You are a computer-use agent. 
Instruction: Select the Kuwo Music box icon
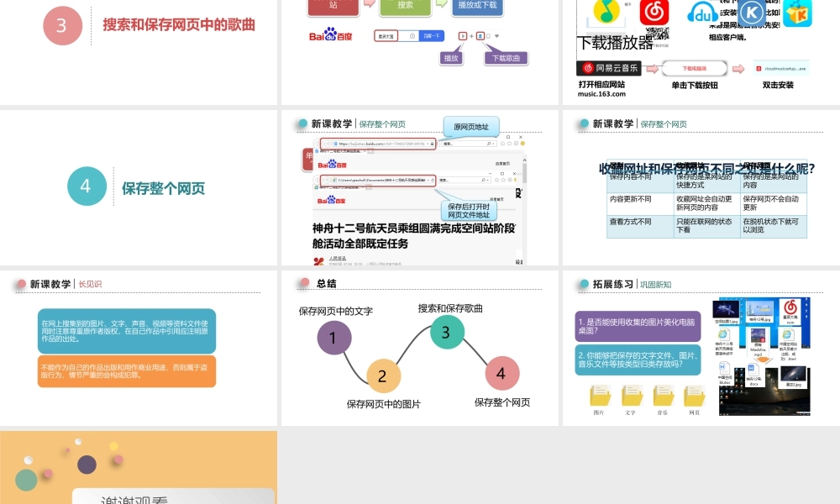[796, 13]
